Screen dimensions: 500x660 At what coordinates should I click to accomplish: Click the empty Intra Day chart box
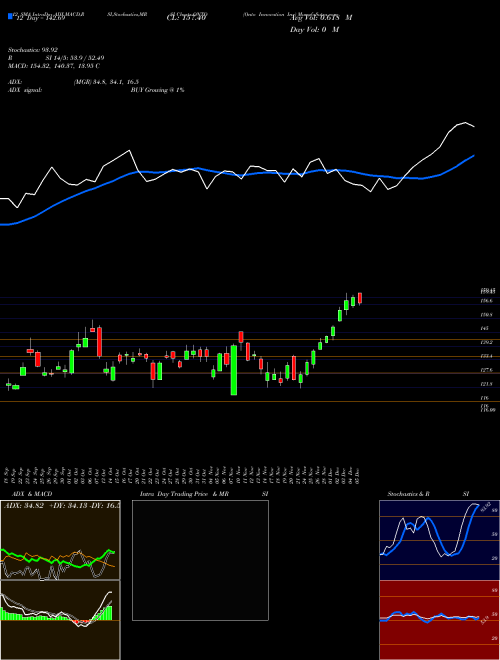point(200,560)
